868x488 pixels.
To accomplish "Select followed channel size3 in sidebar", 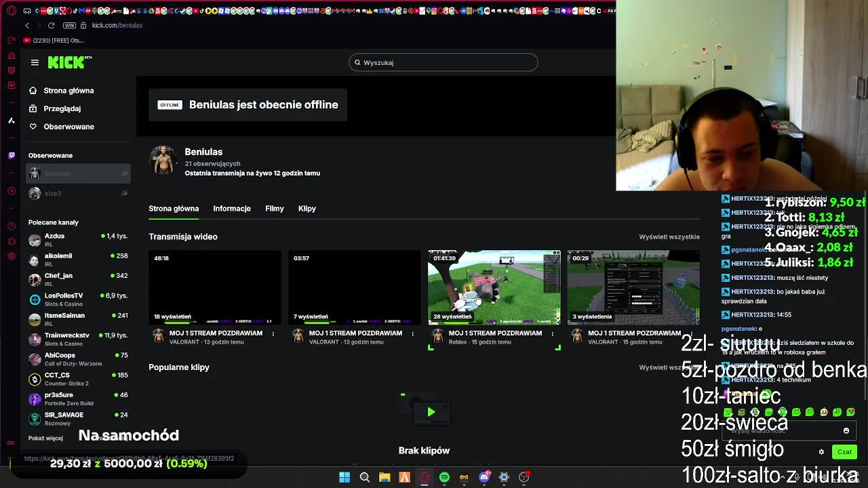I will [x=78, y=193].
